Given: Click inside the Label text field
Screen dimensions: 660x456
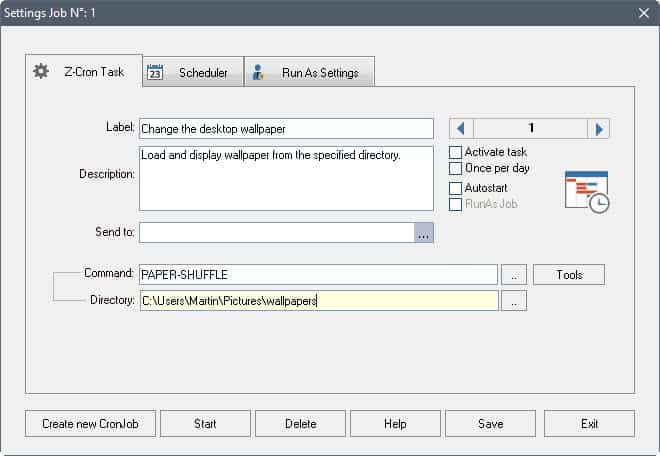Looking at the screenshot, I should coord(286,129).
